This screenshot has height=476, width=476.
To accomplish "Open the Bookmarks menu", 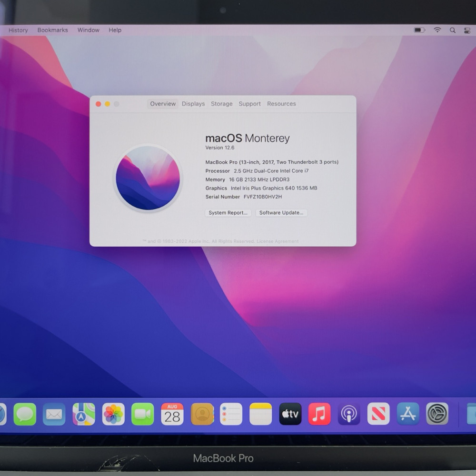I will click(x=52, y=30).
